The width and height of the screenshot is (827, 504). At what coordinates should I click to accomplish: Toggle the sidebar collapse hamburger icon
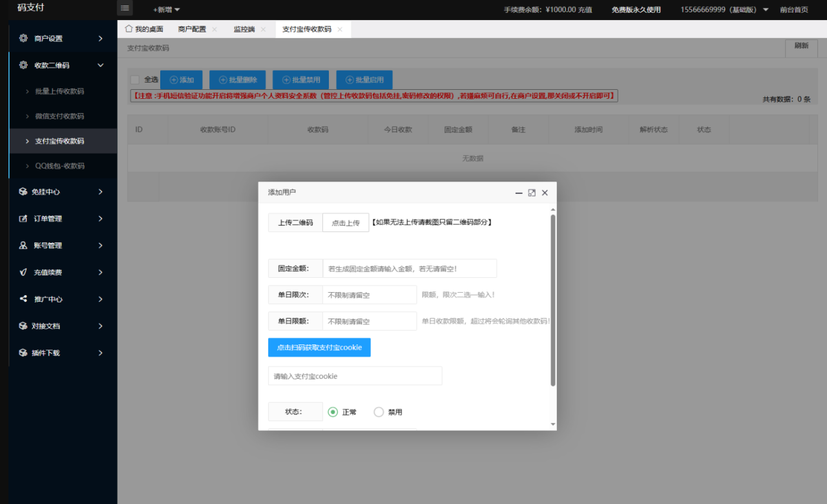coord(125,8)
